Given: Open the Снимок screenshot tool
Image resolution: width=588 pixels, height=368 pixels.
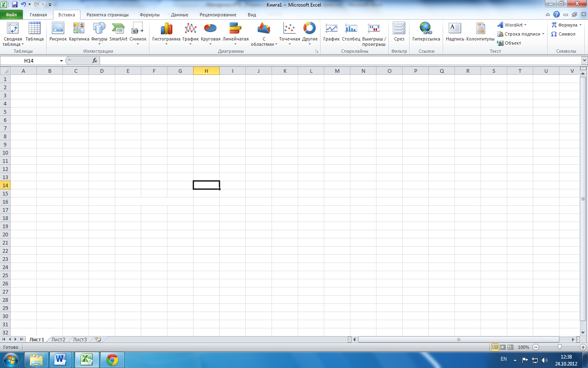Looking at the screenshot, I should point(138,34).
